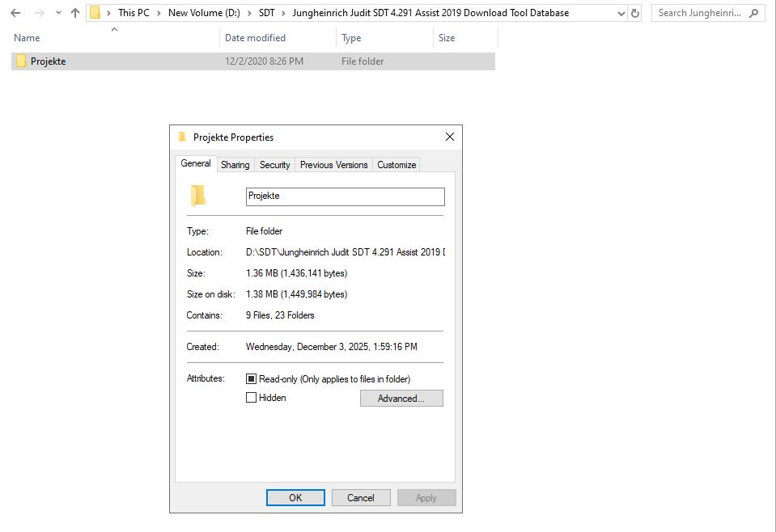Click the Apply button
Viewport: 776px width, 532px height.
[426, 498]
